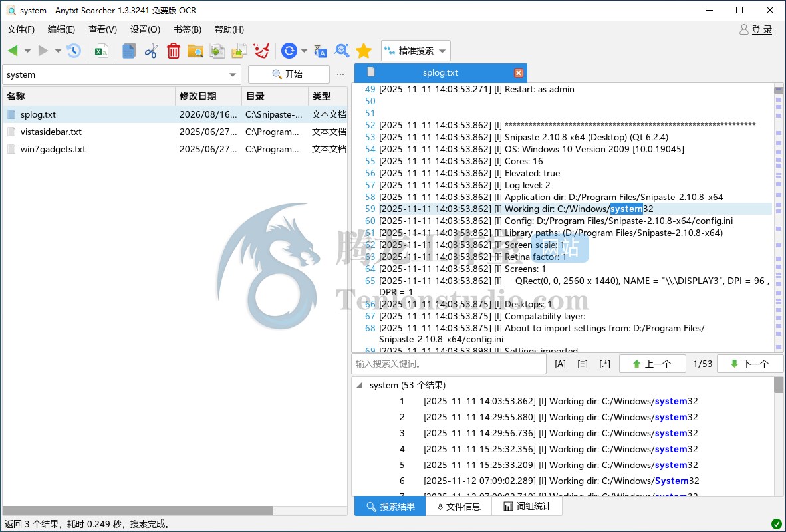Sort by the 修改日期 column header
The height and width of the screenshot is (532, 786).
pos(209,96)
